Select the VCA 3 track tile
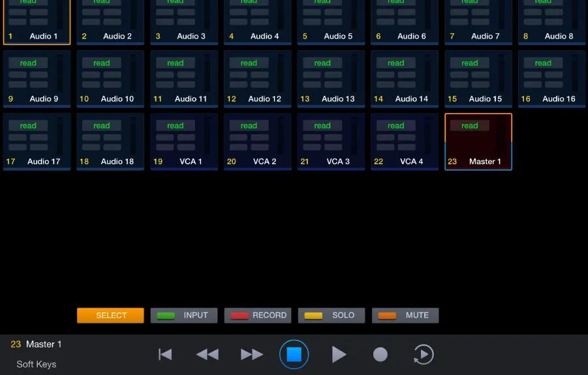The width and height of the screenshot is (588, 375). click(x=331, y=142)
